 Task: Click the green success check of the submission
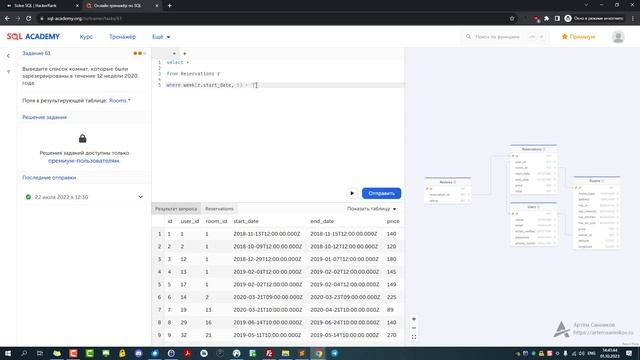(x=28, y=197)
